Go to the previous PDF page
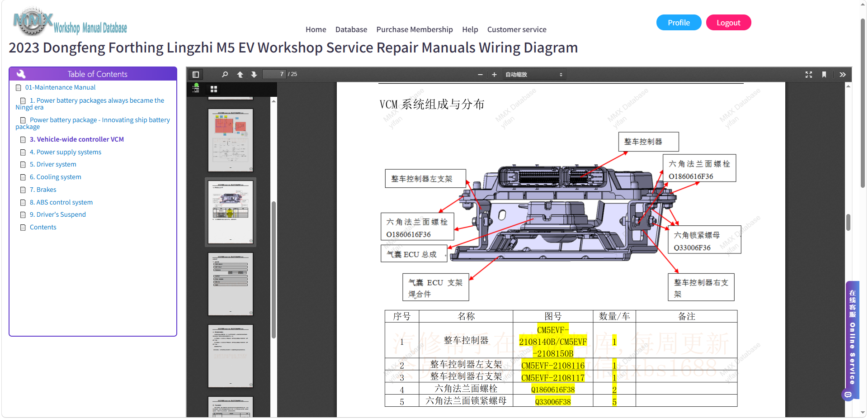The height and width of the screenshot is (419, 868). [240, 75]
